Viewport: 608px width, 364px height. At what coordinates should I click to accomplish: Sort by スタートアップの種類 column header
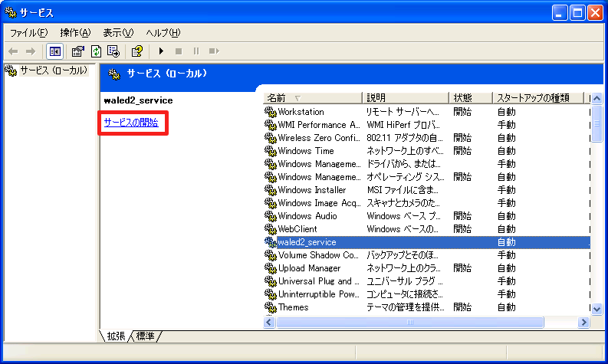click(x=537, y=98)
